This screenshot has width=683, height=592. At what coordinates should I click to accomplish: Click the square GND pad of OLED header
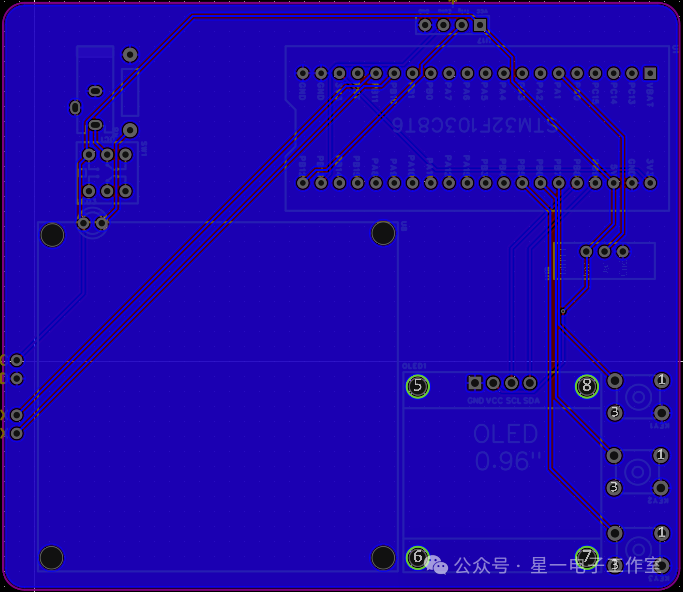pos(475,383)
